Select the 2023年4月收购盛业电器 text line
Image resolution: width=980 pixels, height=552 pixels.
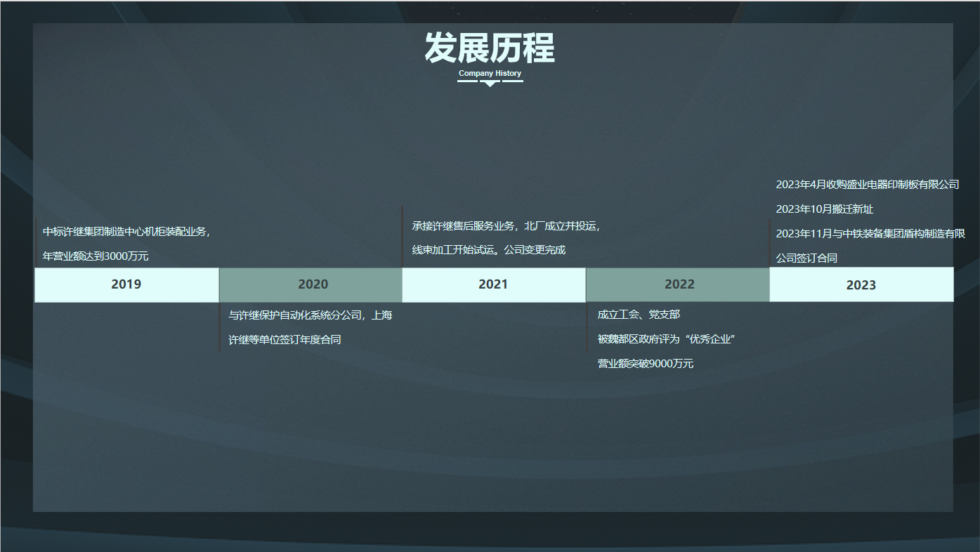click(x=867, y=184)
